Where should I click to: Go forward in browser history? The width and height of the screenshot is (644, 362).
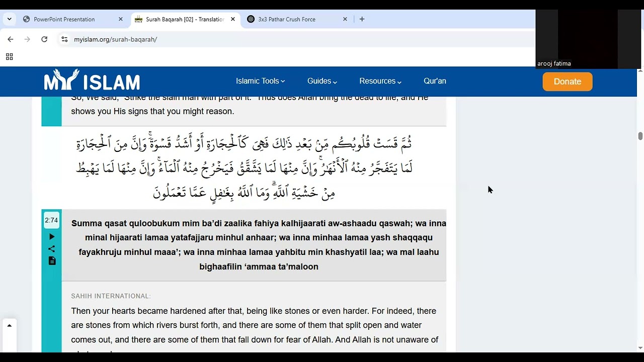coord(27,39)
